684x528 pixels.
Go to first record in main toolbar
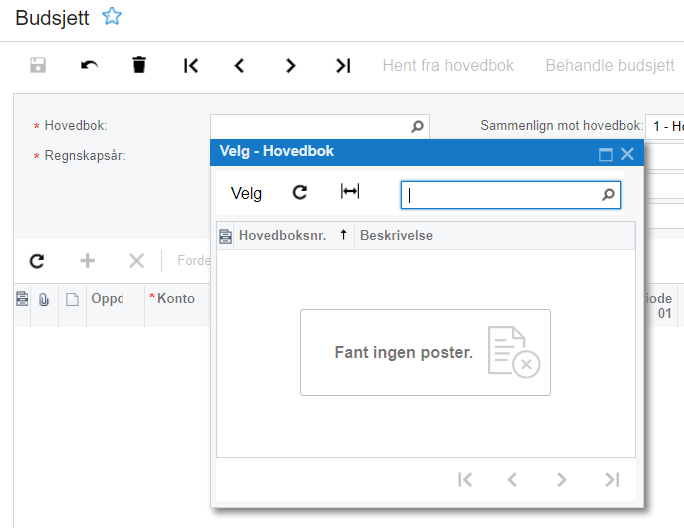[x=191, y=66]
